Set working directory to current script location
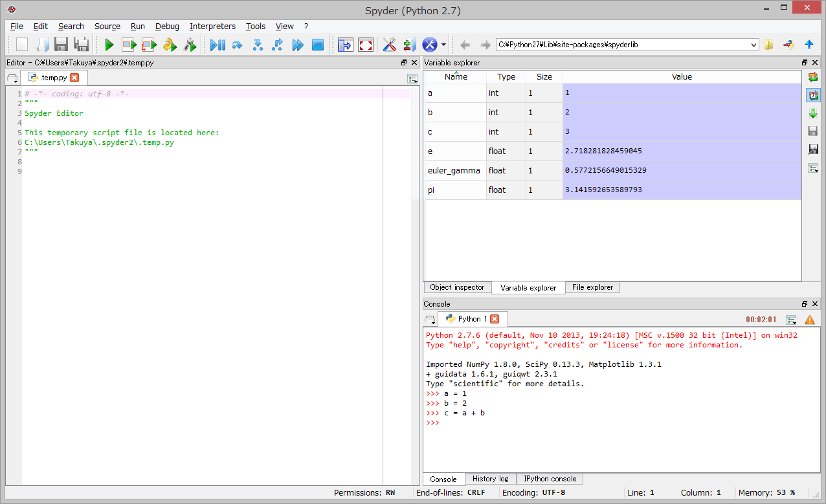826x504 pixels. 788,45
